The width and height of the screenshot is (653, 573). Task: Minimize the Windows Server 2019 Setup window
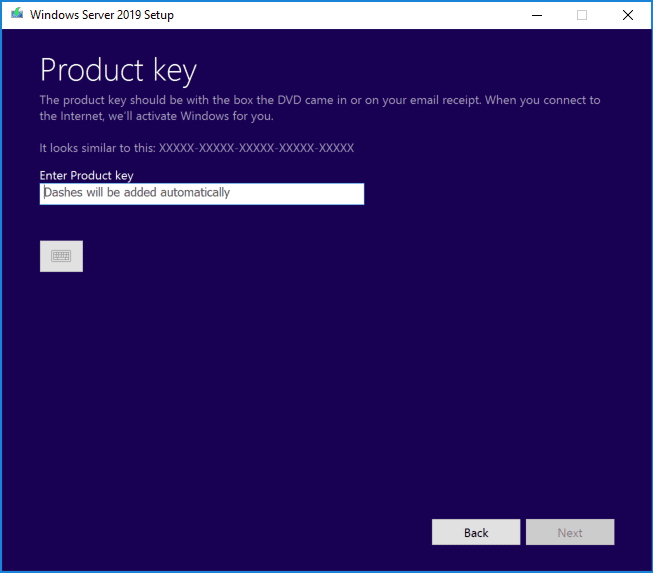537,15
